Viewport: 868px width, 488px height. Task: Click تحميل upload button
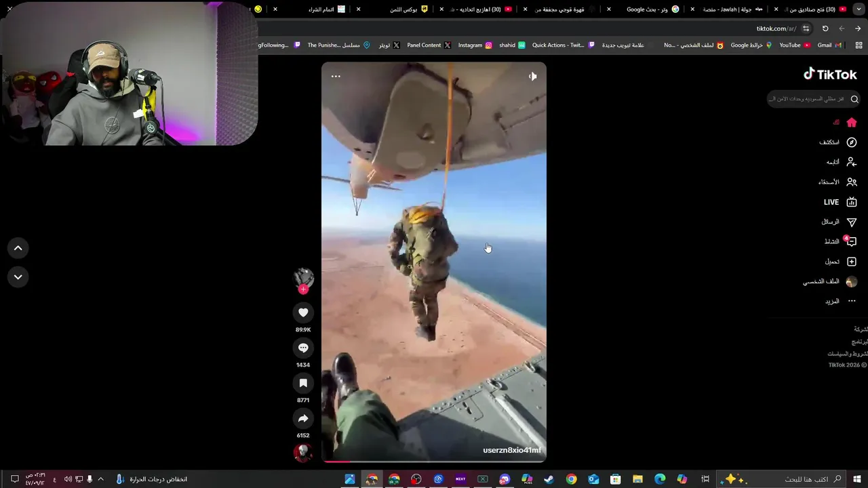coord(841,262)
